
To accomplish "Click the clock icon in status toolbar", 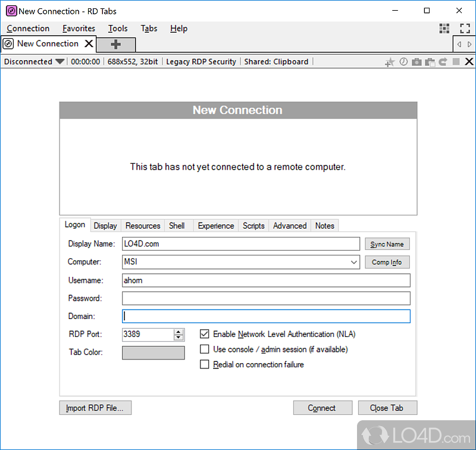I will (x=403, y=62).
